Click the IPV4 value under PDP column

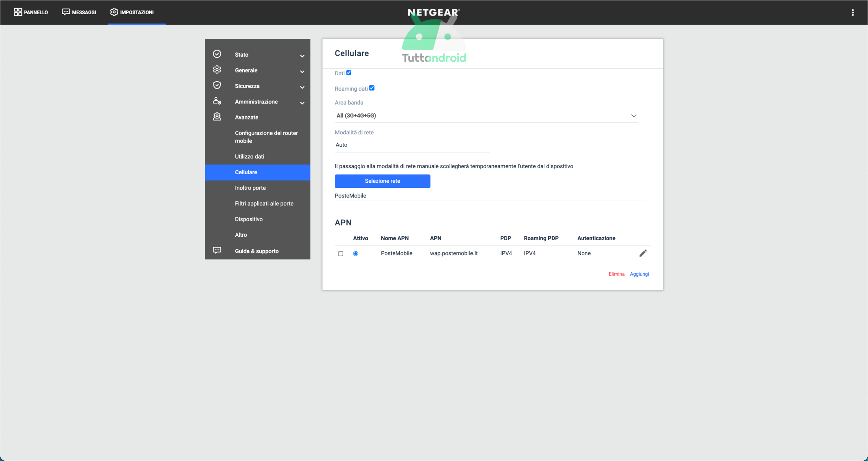point(506,253)
